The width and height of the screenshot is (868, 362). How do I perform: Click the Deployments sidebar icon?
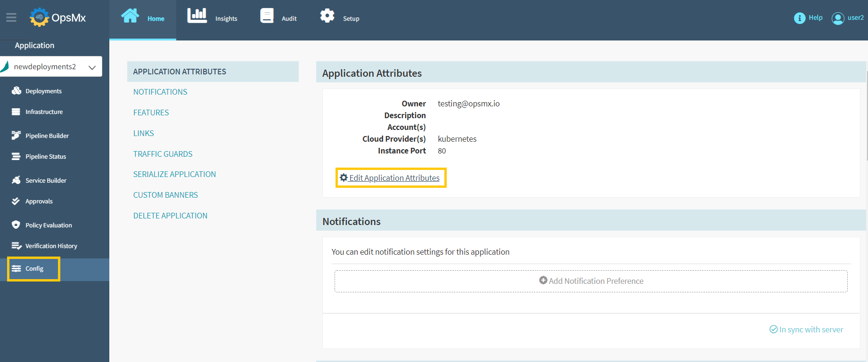16,91
